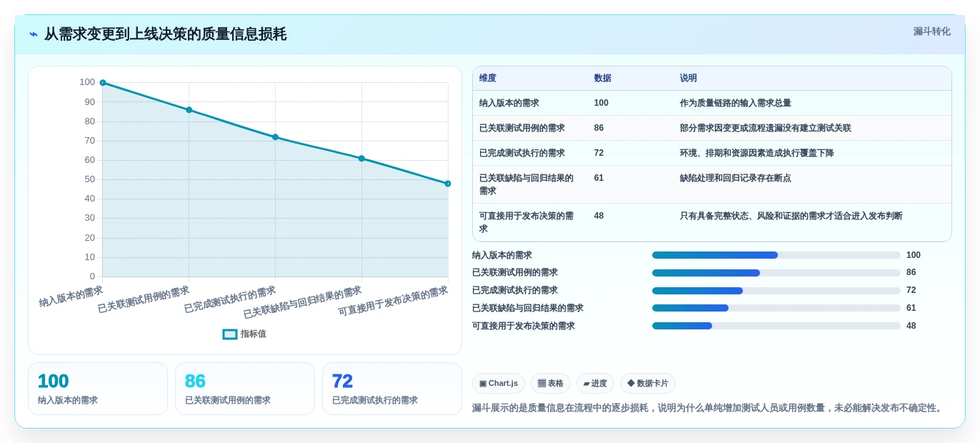Viewport: 980px width, 443px height.
Task: Click table cell 已关联测试用例的需求
Action: (x=522, y=128)
